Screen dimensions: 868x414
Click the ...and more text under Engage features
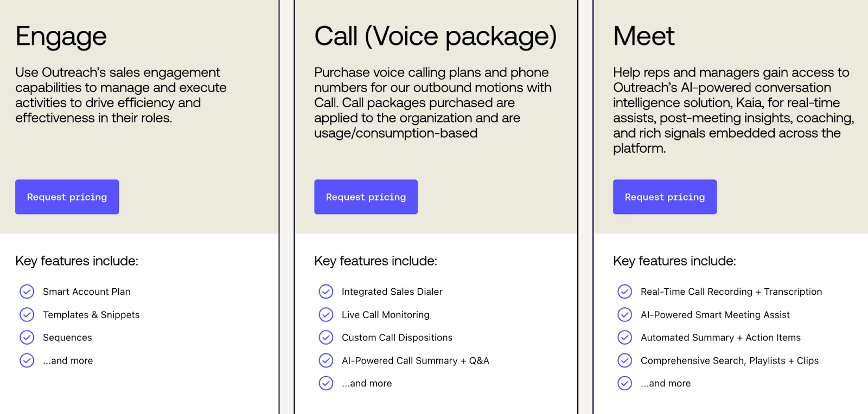(x=68, y=361)
